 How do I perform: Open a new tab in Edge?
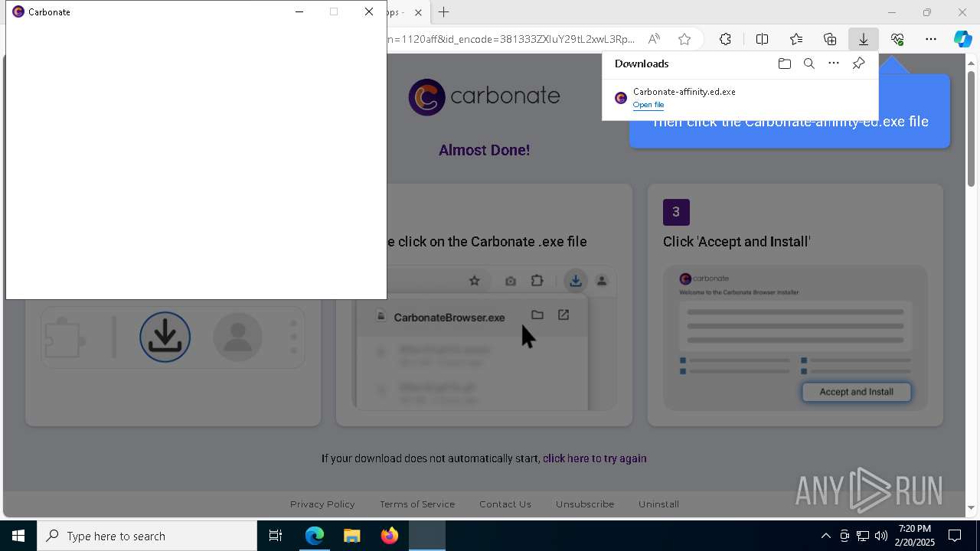[443, 12]
